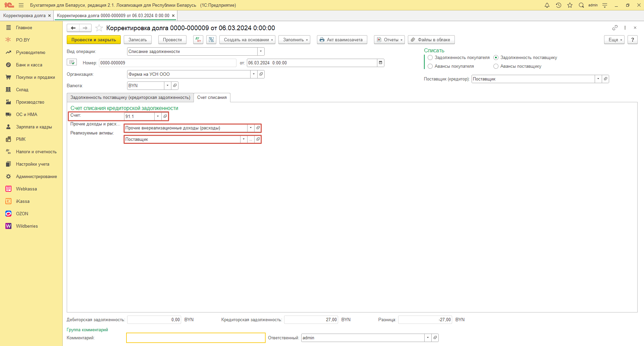Open Реализуемые активы item card
Screen dimensions: 644x346
(258, 139)
